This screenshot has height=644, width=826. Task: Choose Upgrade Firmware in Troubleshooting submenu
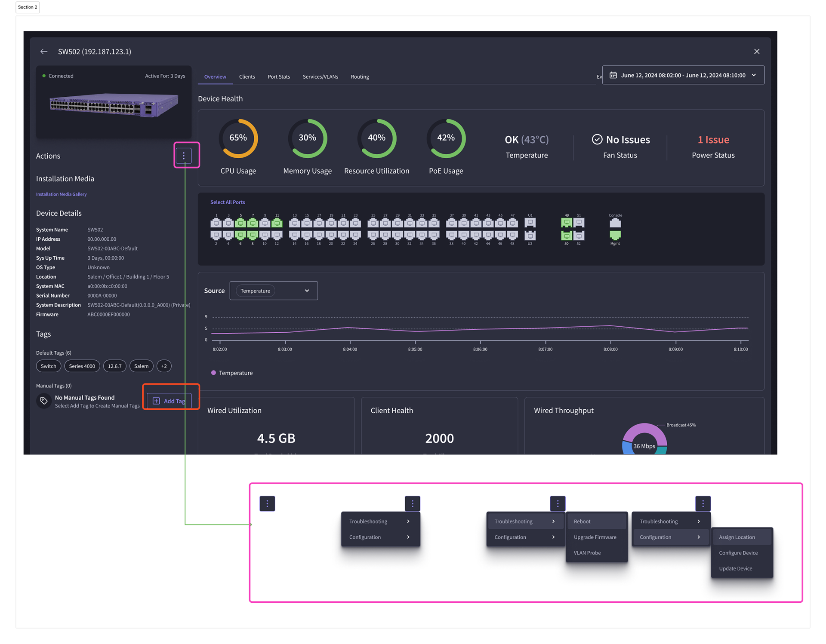[x=595, y=537]
